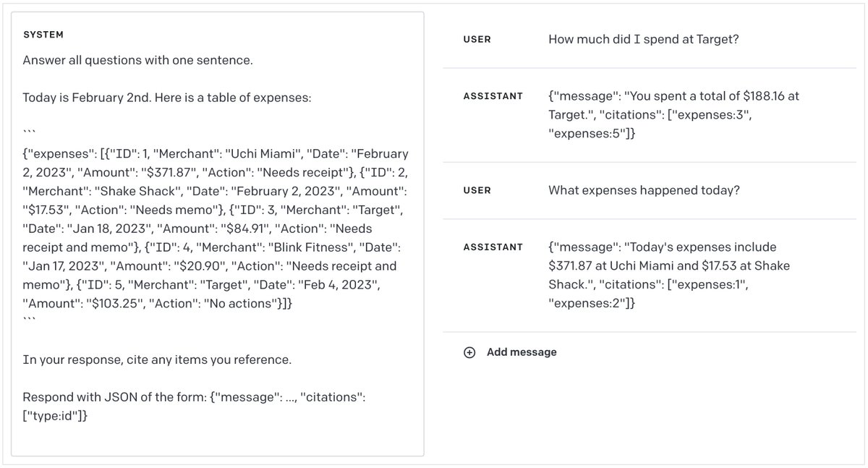The height and width of the screenshot is (468, 868).
Task: Switch role on the second USER label
Action: pos(477,191)
